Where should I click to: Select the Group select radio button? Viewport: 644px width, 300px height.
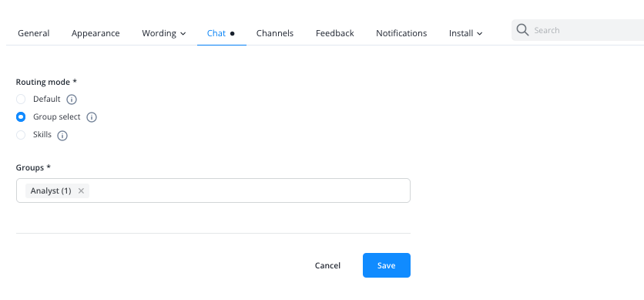point(21,117)
